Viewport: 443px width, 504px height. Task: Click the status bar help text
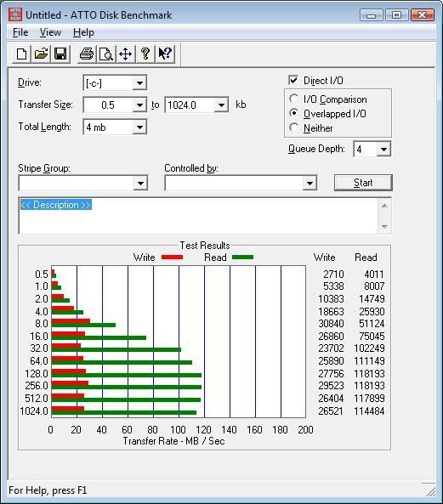48,490
